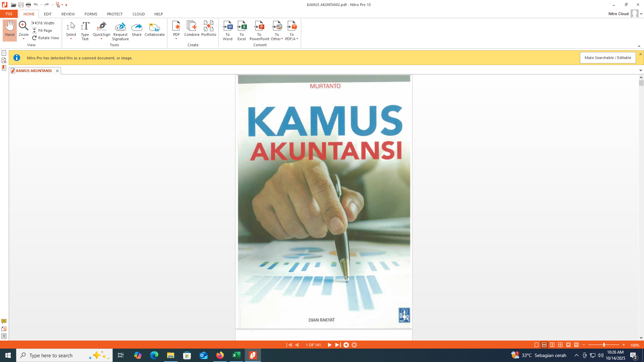Open the PROTECT ribbon tab
This screenshot has width=644, height=362.
[115, 14]
